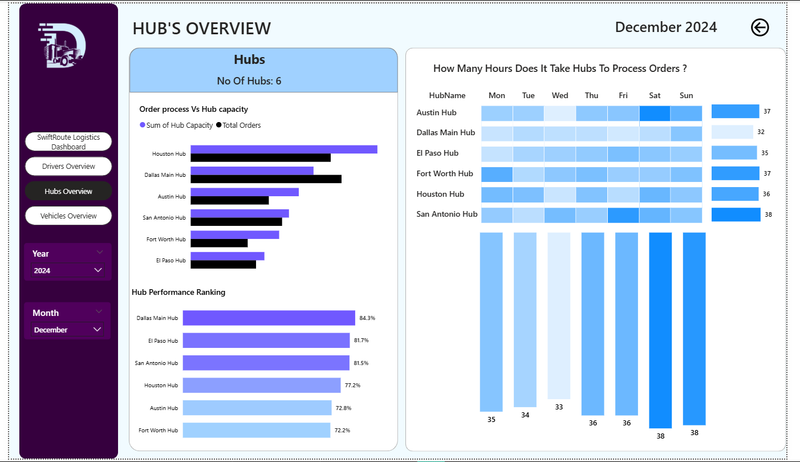Viewport: 800px width, 462px height.
Task: Click the tall Tuesday column bar labeled 34
Action: [525, 320]
